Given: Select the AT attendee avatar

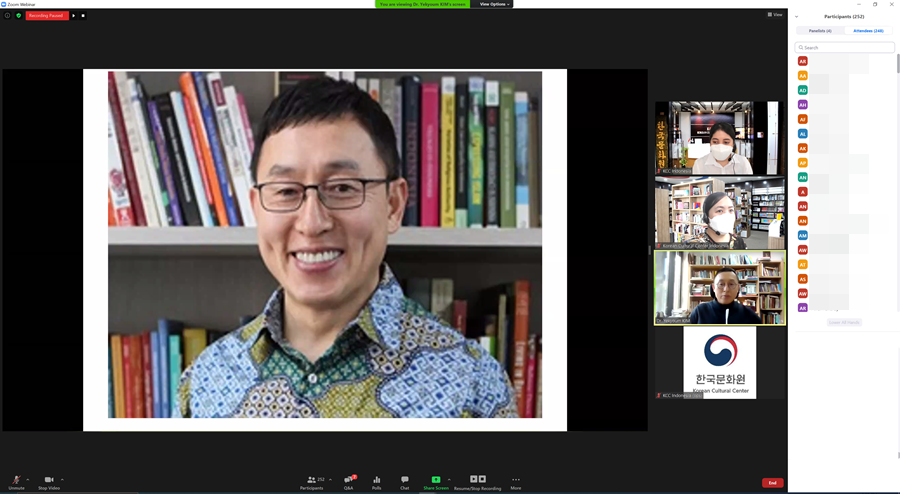Looking at the screenshot, I should pyautogui.click(x=802, y=264).
